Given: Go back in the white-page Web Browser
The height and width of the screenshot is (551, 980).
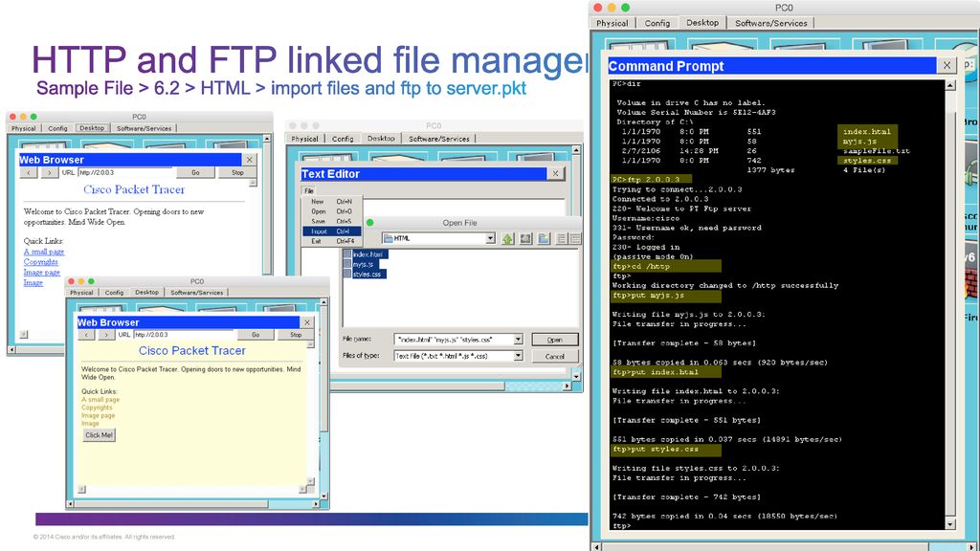Looking at the screenshot, I should point(29,172).
